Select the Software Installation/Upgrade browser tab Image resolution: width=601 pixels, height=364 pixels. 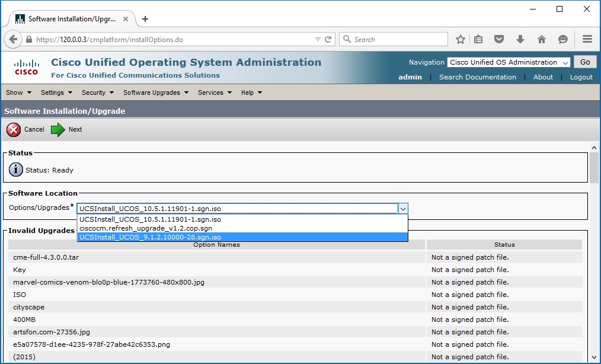click(71, 19)
